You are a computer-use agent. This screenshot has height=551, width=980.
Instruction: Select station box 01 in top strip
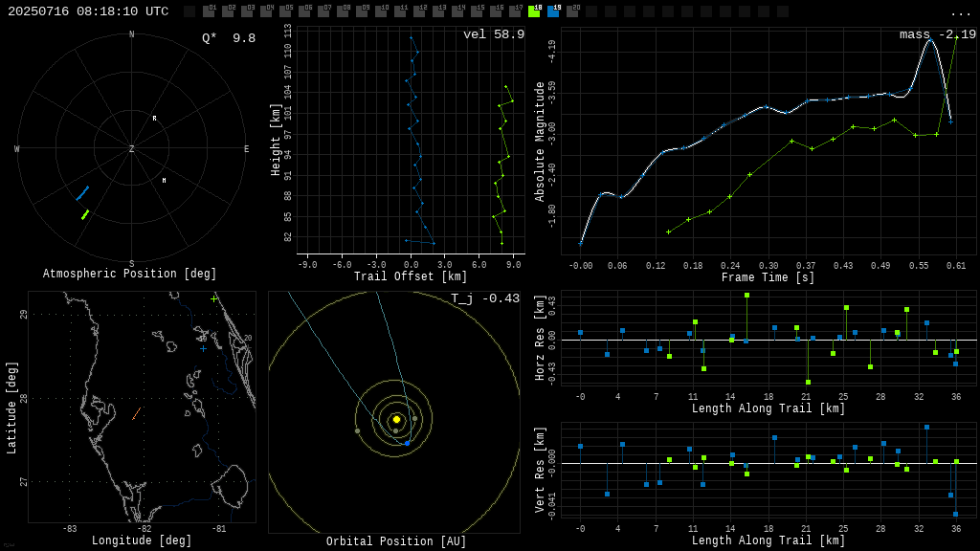pos(209,11)
